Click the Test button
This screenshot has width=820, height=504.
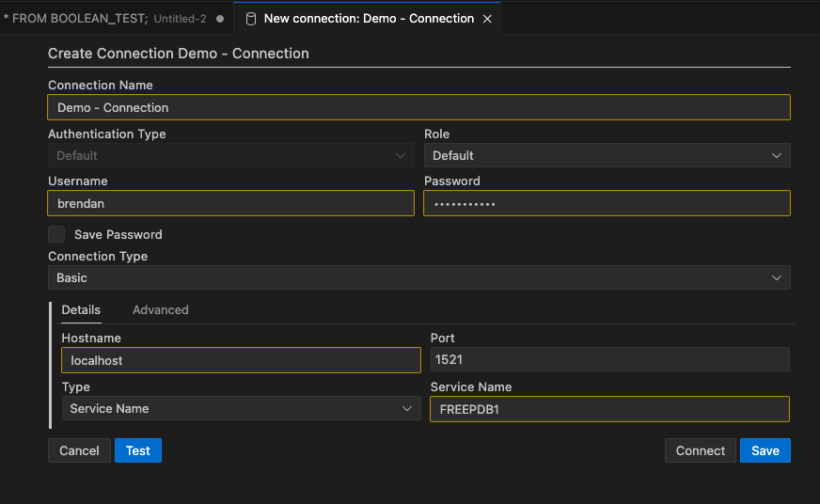[x=138, y=450]
